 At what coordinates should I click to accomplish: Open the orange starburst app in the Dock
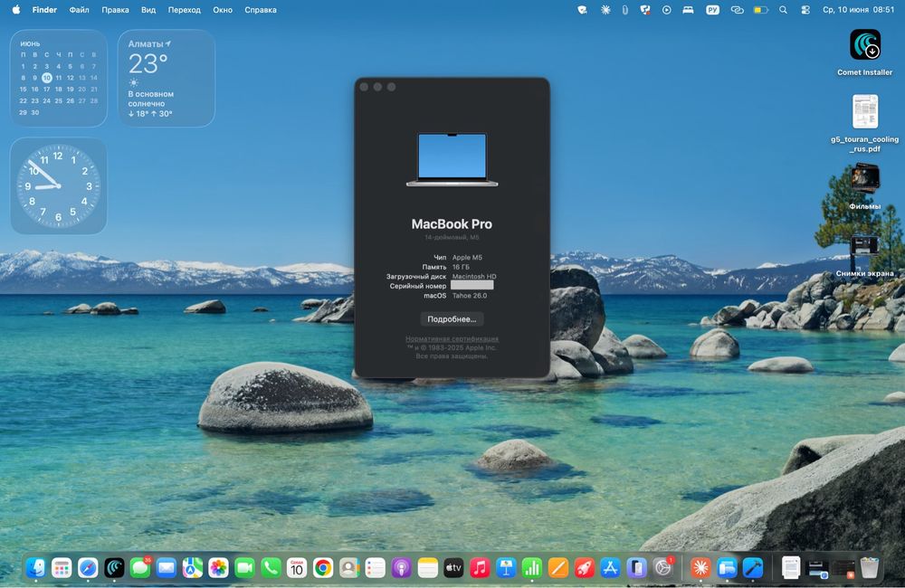[x=700, y=568]
